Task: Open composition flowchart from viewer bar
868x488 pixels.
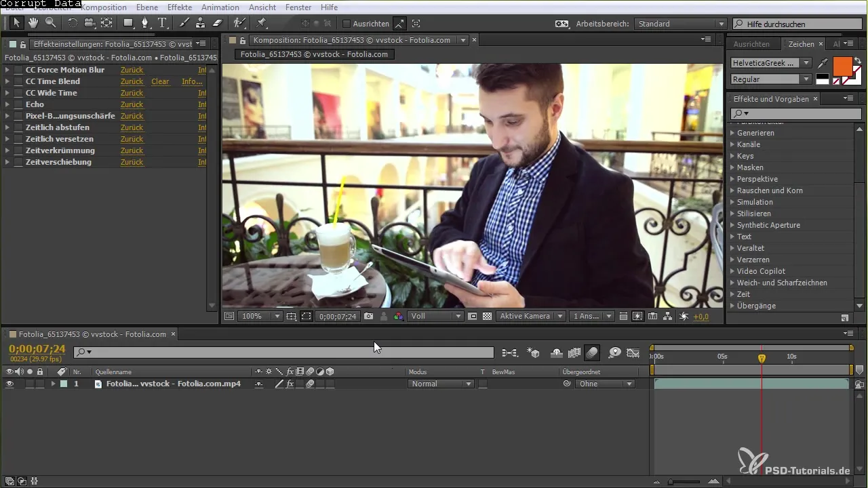Action: click(668, 317)
